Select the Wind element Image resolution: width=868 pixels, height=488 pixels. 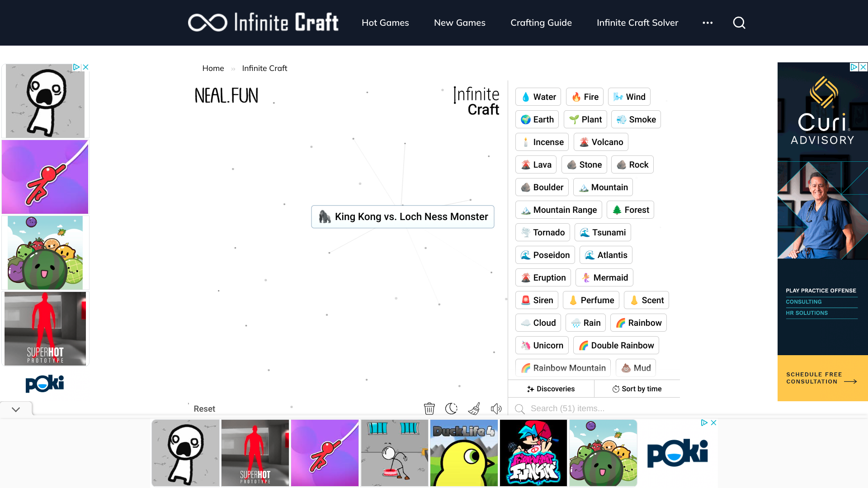pos(629,97)
